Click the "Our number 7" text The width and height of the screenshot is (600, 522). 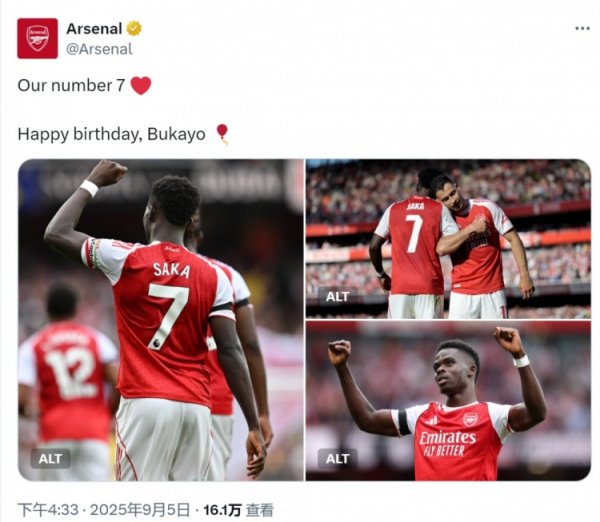click(x=71, y=86)
